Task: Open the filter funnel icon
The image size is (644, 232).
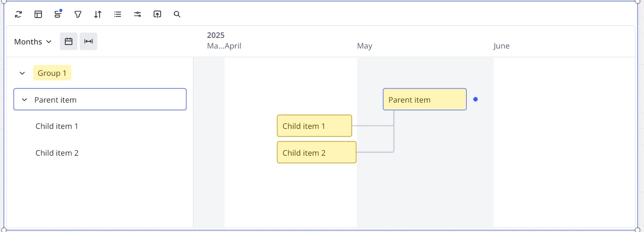Action: click(x=78, y=14)
